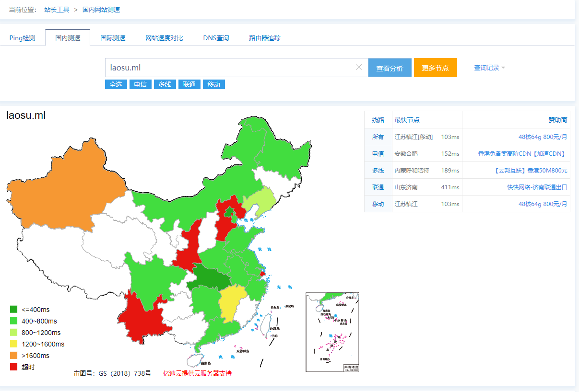Click the 更多节点 orange button
The image size is (579, 392).
point(435,68)
